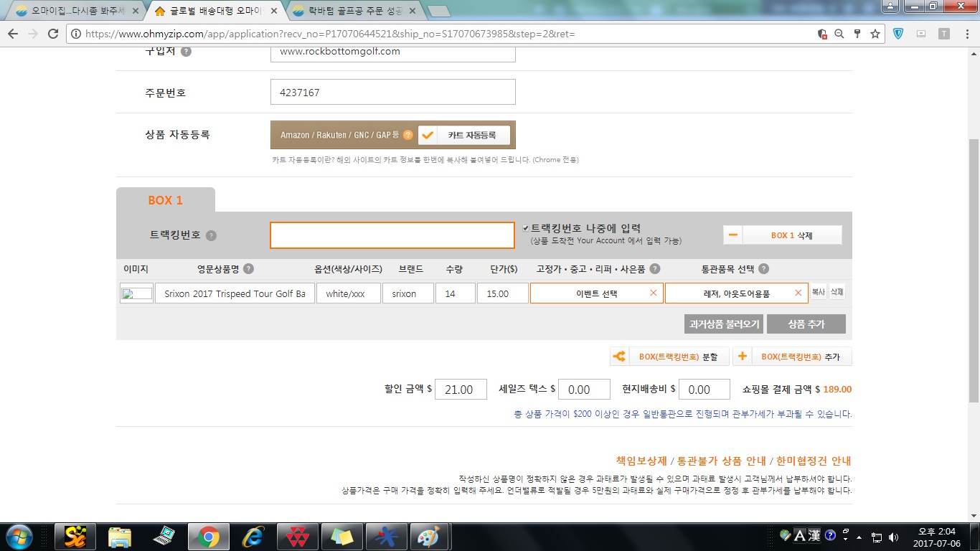Viewport: 980px width, 551px height.
Task: Toggle 트래킹번호 나중에 입력 checkbox
Action: [x=527, y=228]
